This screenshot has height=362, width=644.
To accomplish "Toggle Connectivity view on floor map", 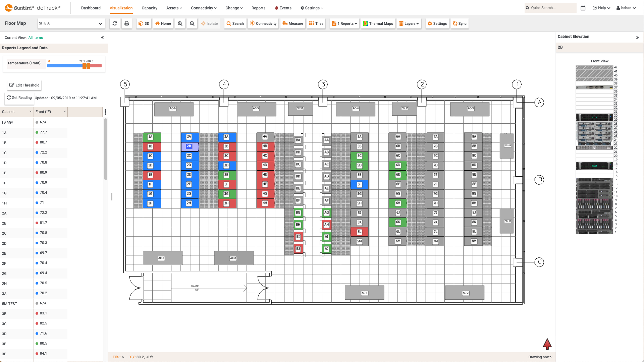I will coord(263,23).
